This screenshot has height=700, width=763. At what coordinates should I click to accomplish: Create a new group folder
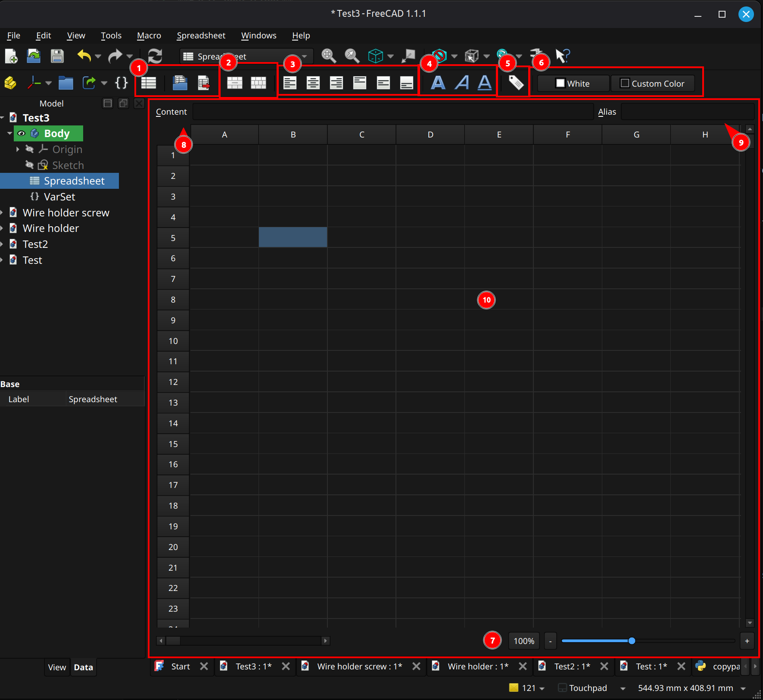coord(66,83)
